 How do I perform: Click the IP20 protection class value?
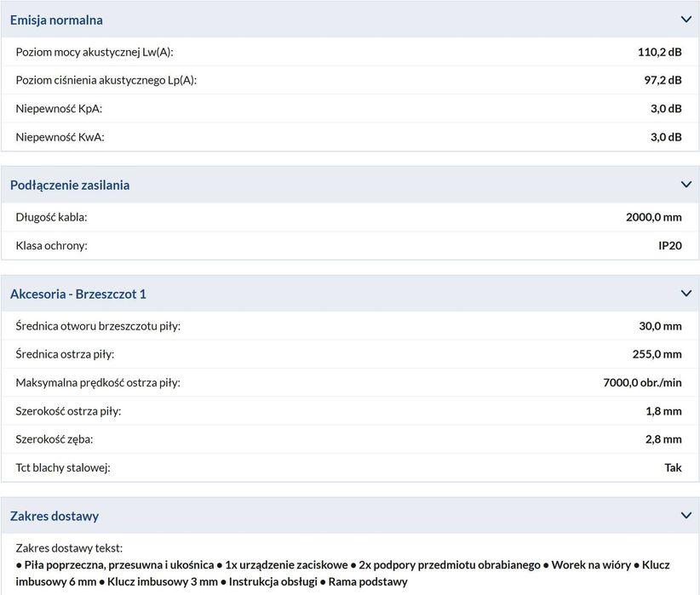click(x=670, y=245)
